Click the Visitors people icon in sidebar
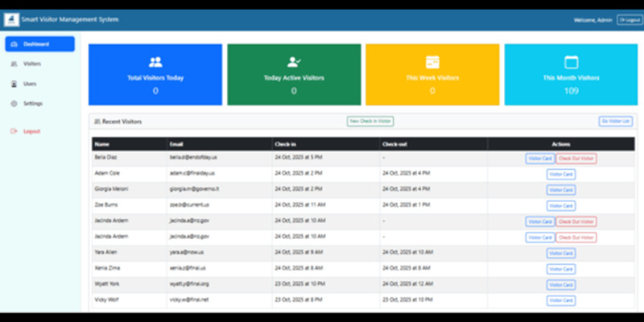644x322 pixels. (x=14, y=64)
